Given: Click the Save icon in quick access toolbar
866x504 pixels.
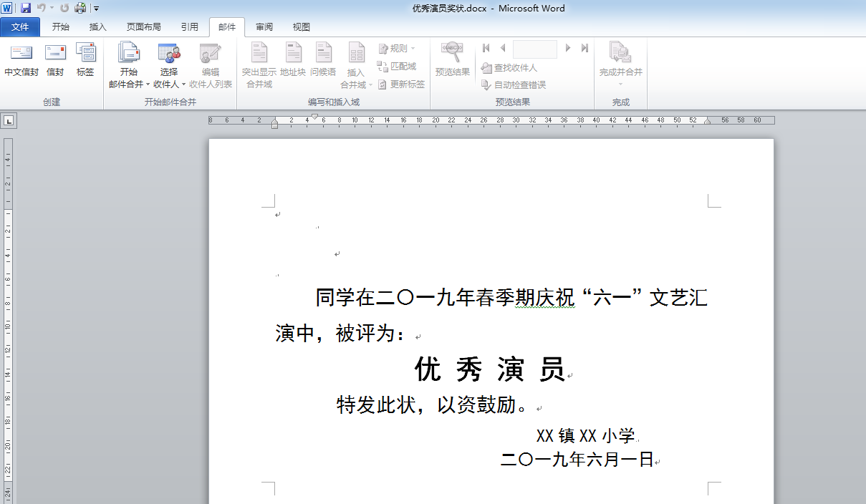Looking at the screenshot, I should (26, 8).
